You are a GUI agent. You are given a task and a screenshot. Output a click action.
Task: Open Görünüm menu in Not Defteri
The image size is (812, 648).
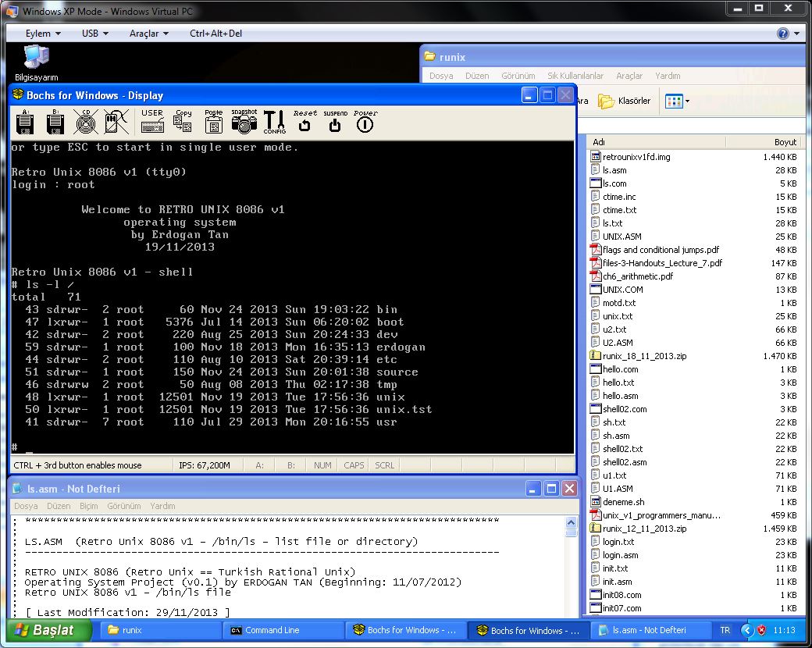coord(124,506)
